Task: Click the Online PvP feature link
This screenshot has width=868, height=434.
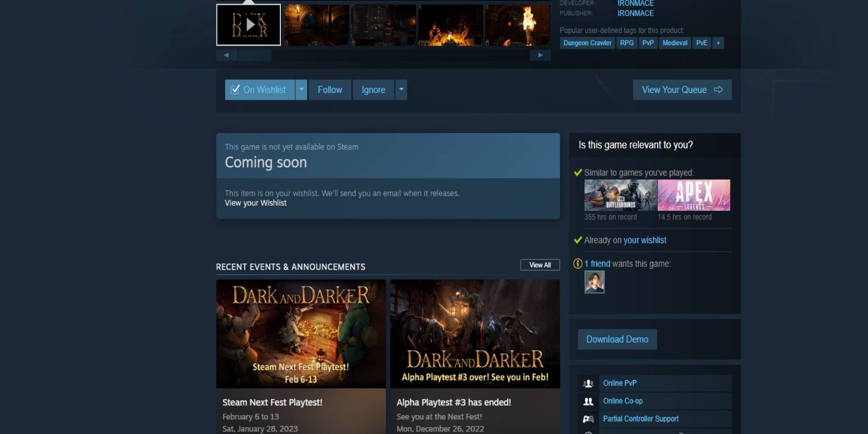Action: click(x=620, y=383)
